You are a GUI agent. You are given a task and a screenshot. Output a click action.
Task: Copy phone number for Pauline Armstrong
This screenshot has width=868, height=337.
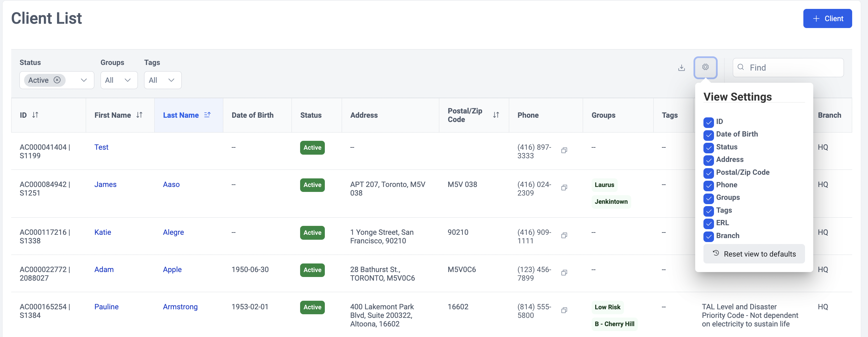[564, 310]
